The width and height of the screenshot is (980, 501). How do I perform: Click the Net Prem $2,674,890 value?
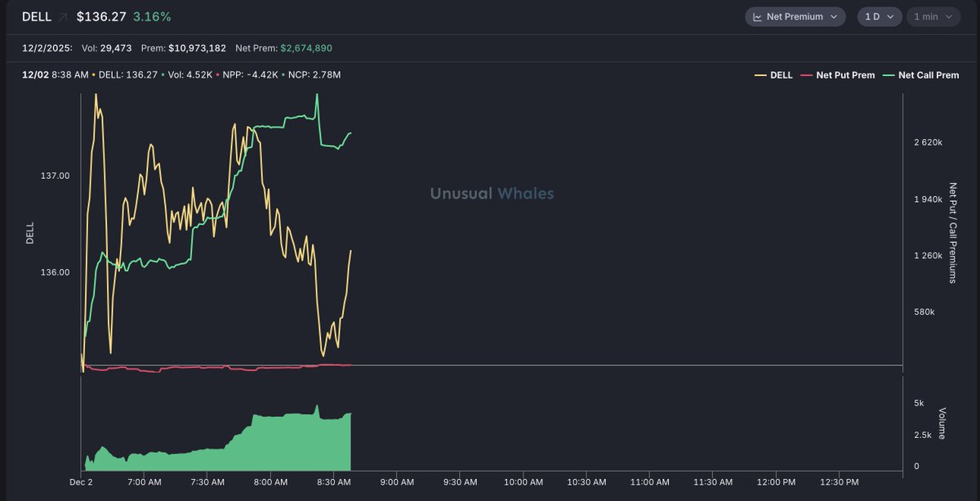tap(306, 49)
